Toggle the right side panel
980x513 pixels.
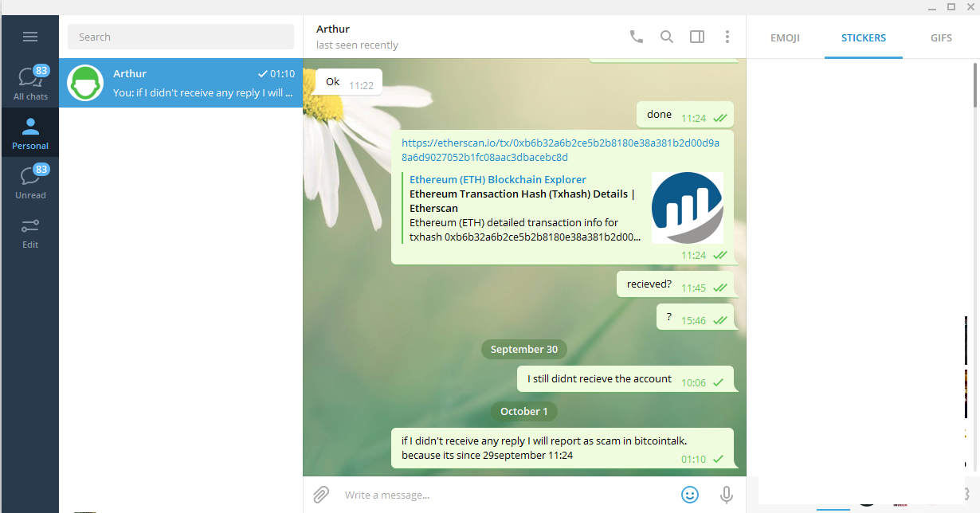coord(697,37)
